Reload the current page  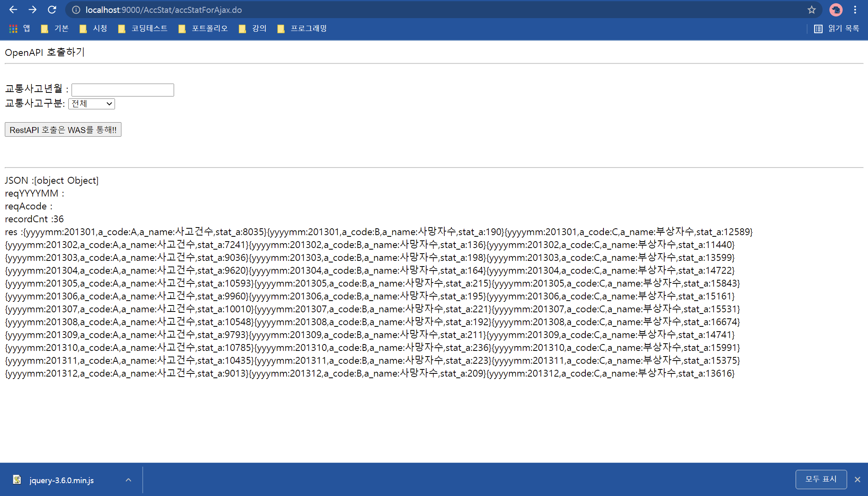click(x=52, y=10)
